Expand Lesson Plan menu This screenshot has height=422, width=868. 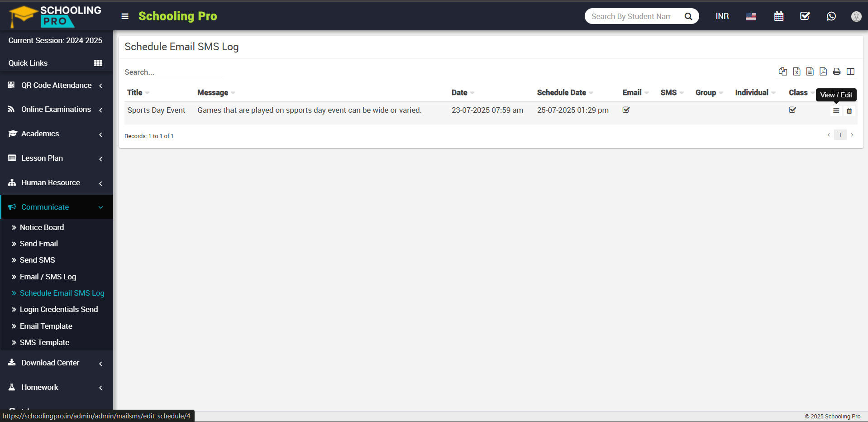pos(57,158)
